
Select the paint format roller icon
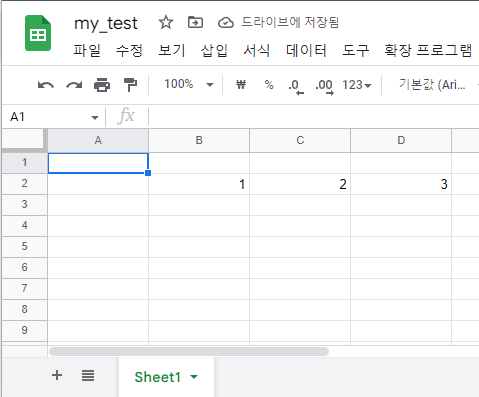coord(130,85)
